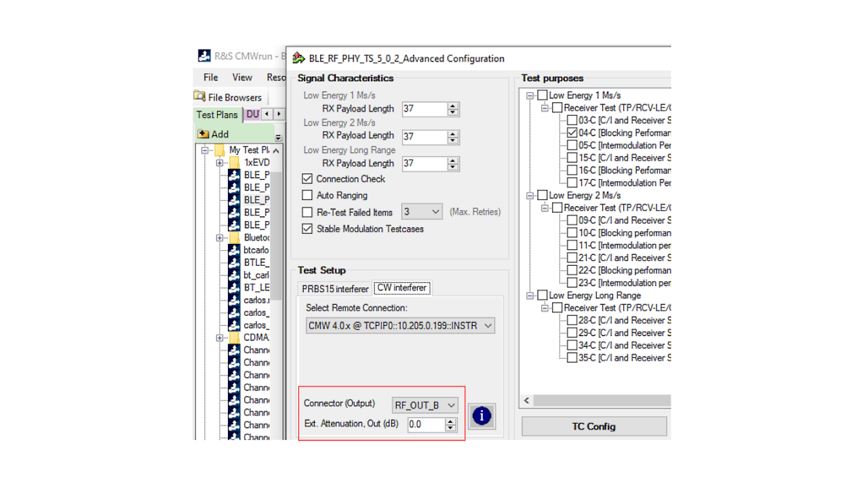Viewport: 868px width, 488px height.
Task: Open the panel options arrow beside Add
Action: pyautogui.click(x=277, y=136)
